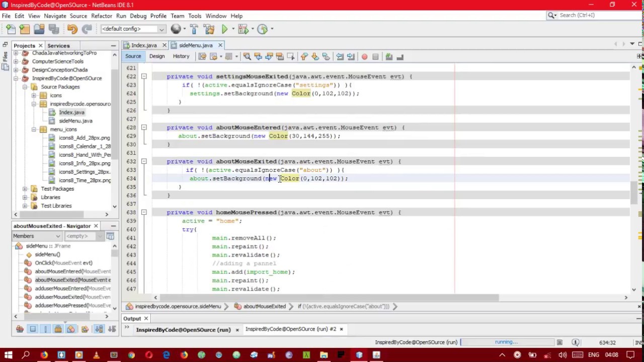Image resolution: width=644 pixels, height=362 pixels.
Task: Click the editor Find Selection magnifier icon
Action: 247,57
